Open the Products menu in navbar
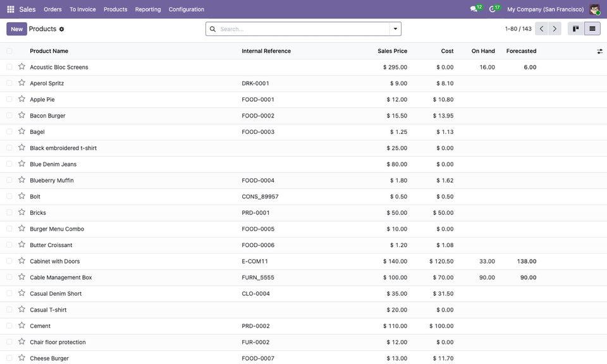This screenshot has width=607, height=364. [115, 9]
